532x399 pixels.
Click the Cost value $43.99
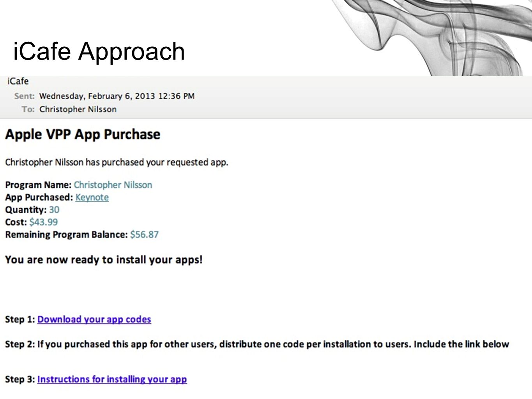pos(44,222)
